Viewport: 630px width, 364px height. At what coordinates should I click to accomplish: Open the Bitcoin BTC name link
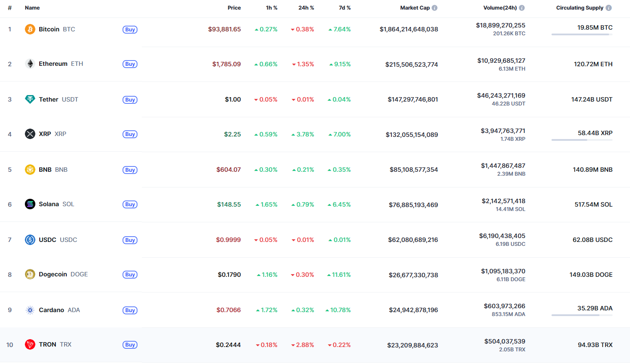tap(57, 29)
